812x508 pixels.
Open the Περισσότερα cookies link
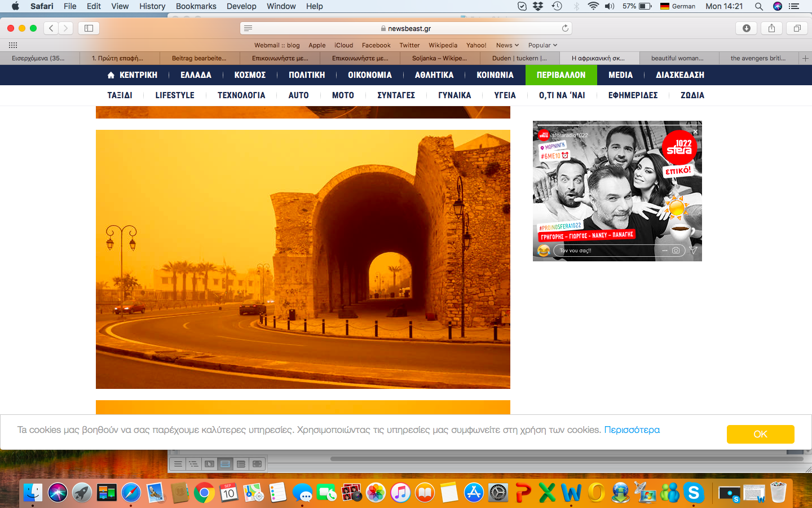[x=632, y=430]
